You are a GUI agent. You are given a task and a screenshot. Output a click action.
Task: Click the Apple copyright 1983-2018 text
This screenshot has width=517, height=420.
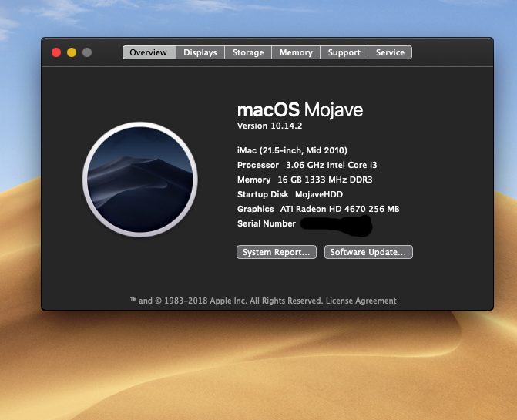click(227, 301)
